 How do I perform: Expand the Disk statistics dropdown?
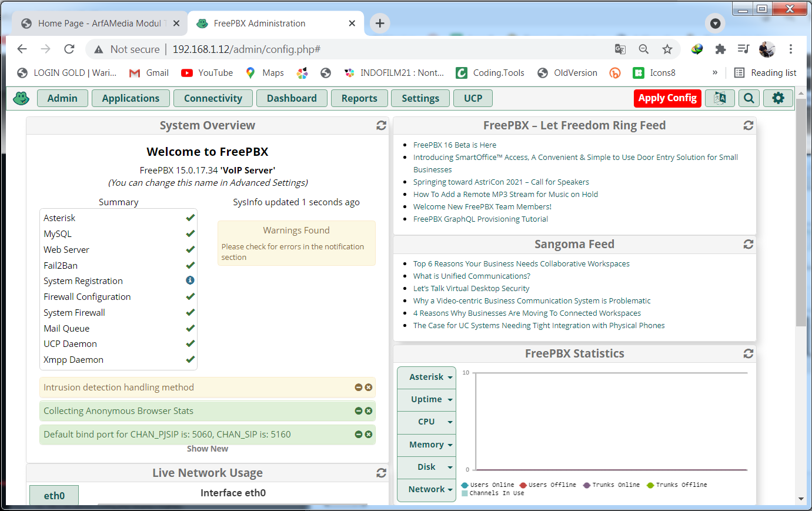tap(427, 467)
